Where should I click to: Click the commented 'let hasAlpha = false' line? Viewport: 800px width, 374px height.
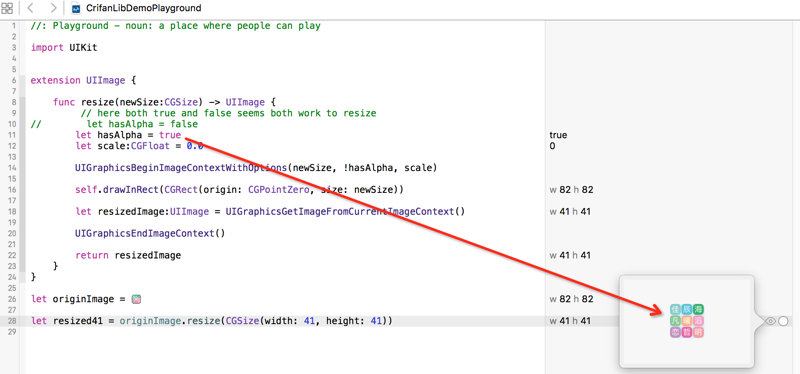[x=142, y=124]
